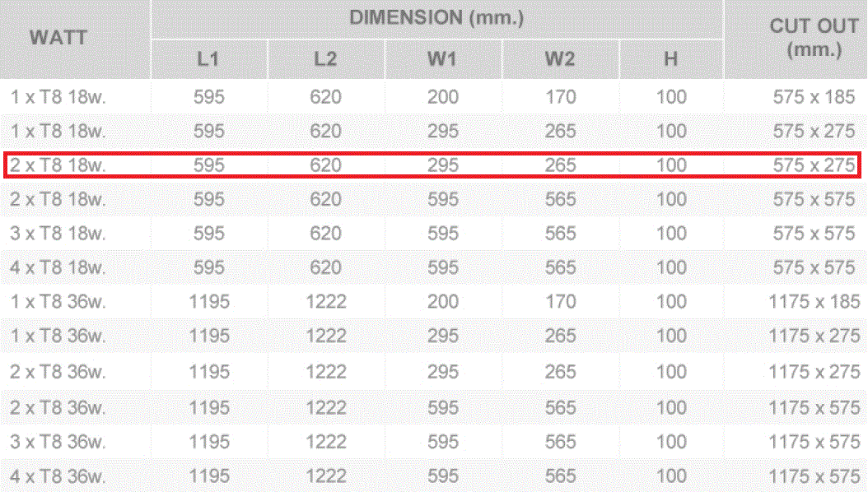Select the W2 column header
The width and height of the screenshot is (868, 492).
click(x=560, y=59)
